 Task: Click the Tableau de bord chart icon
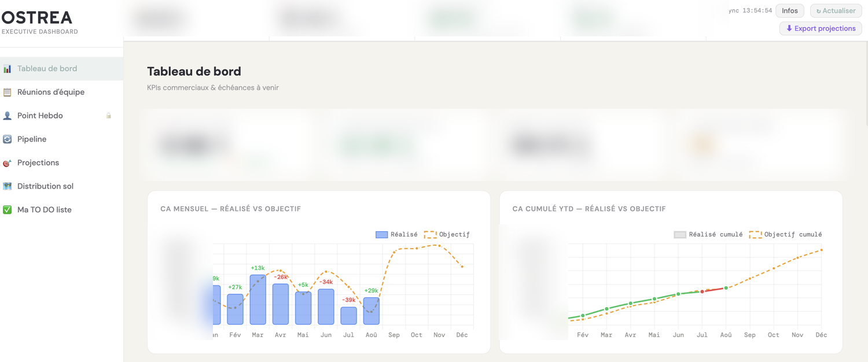[x=7, y=69]
